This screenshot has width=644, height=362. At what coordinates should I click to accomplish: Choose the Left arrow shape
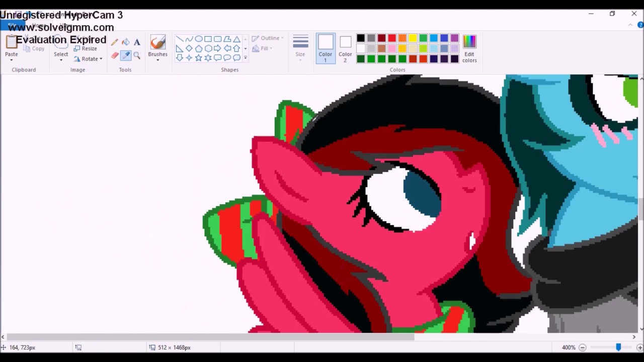click(227, 48)
